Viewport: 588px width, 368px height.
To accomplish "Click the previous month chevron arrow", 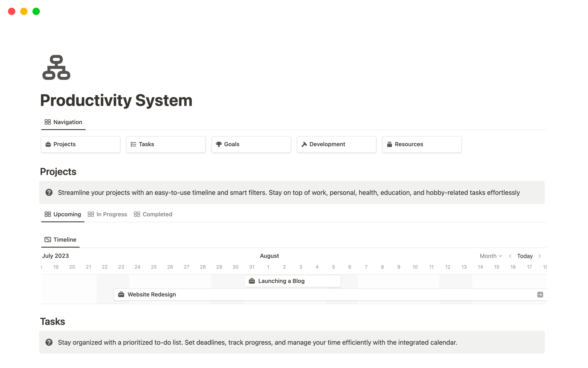I will tap(509, 256).
